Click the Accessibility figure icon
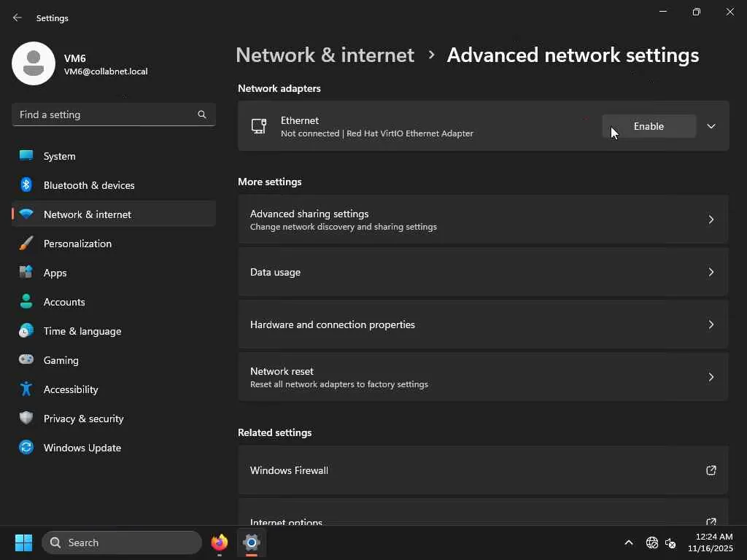This screenshot has height=560, width=747. [26, 389]
